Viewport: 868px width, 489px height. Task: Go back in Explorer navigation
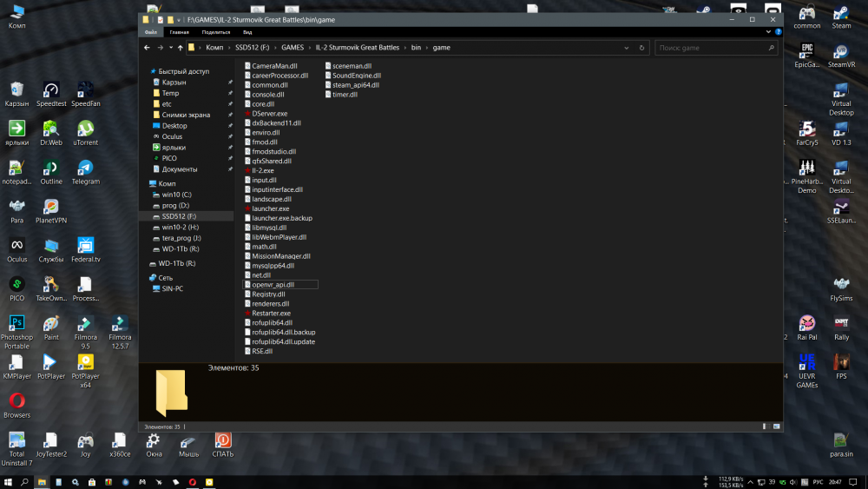147,48
